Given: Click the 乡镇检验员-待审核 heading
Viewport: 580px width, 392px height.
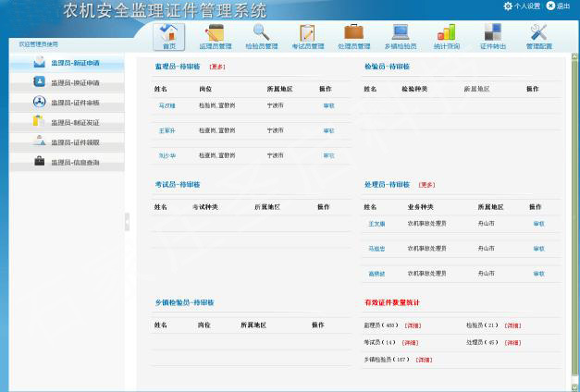Looking at the screenshot, I should [185, 302].
